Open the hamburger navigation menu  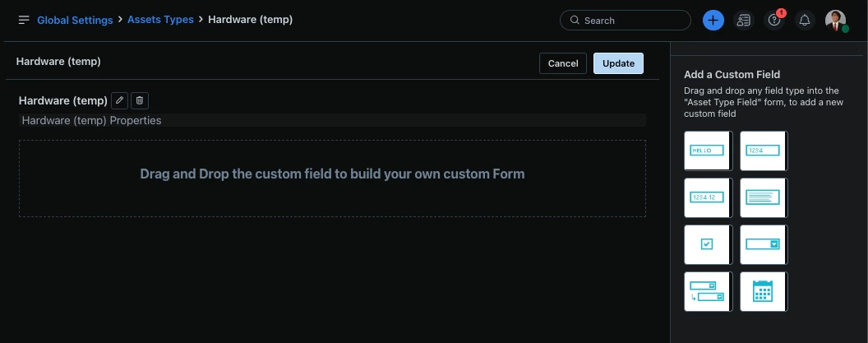tap(24, 20)
